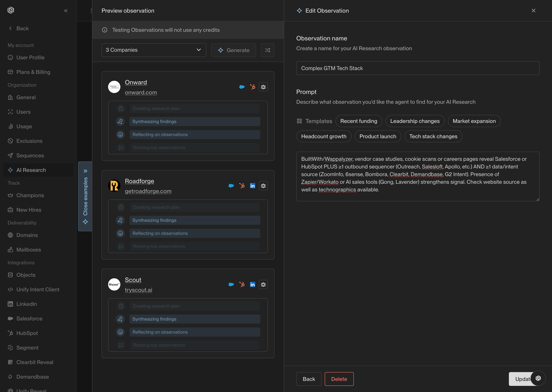Collapse the sidebar with double-chevron icon
Image resolution: width=552 pixels, height=392 pixels.
pos(66,11)
